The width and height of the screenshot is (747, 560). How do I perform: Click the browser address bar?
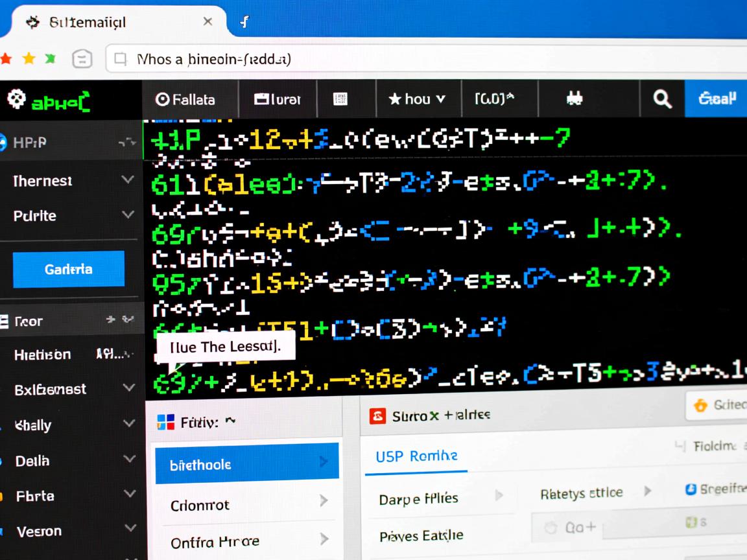coord(389,60)
